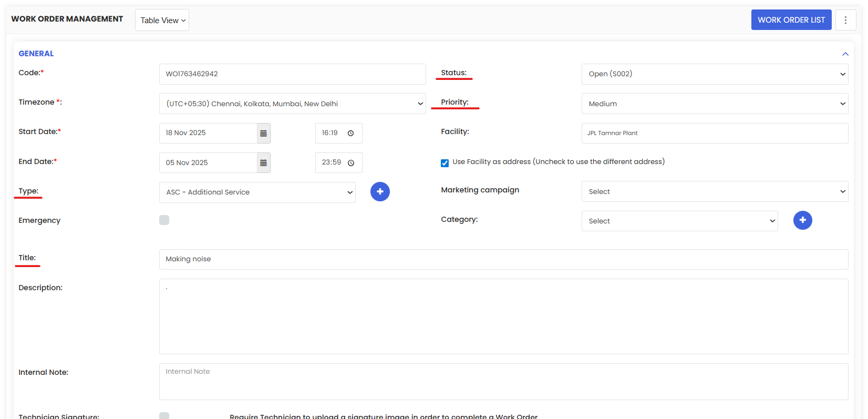Open the End Date calendar picker
The width and height of the screenshot is (868, 419).
(x=264, y=163)
